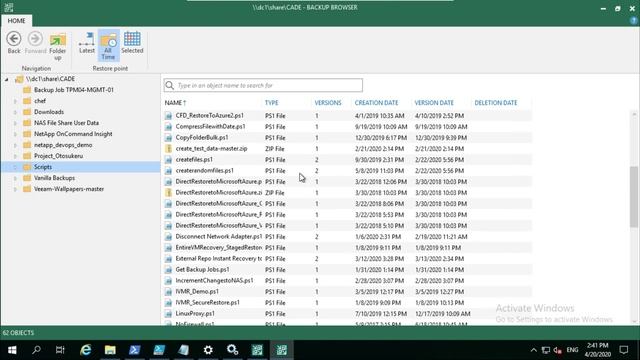This screenshot has width=640, height=360.
Task: Sort by VERSIONS column header
Action: coord(328,103)
